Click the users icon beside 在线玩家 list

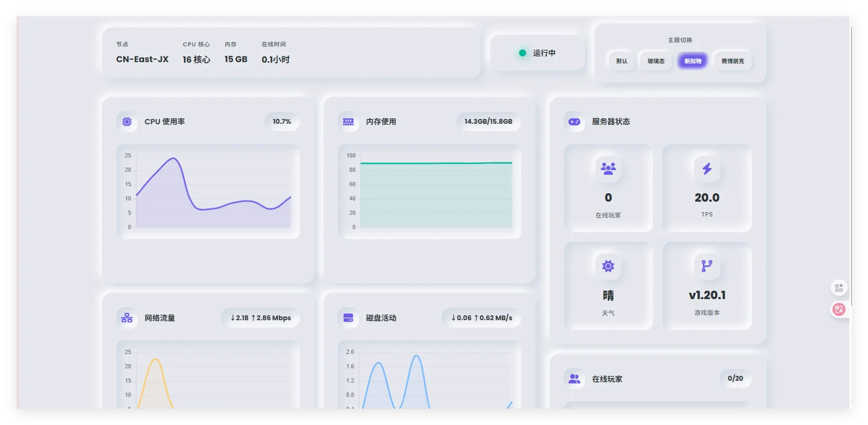pos(574,379)
